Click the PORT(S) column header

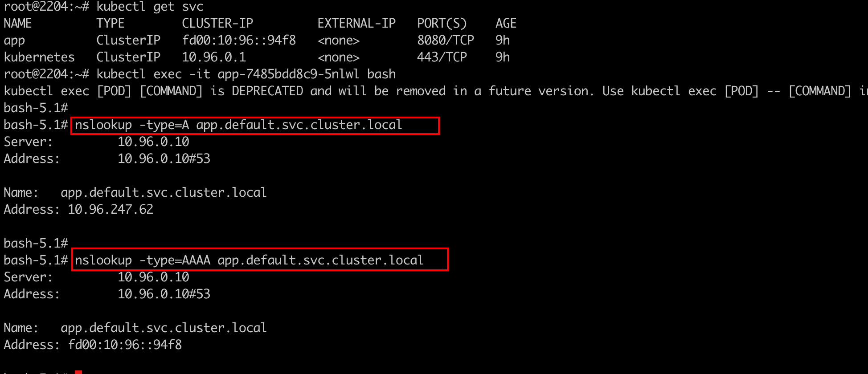[442, 24]
